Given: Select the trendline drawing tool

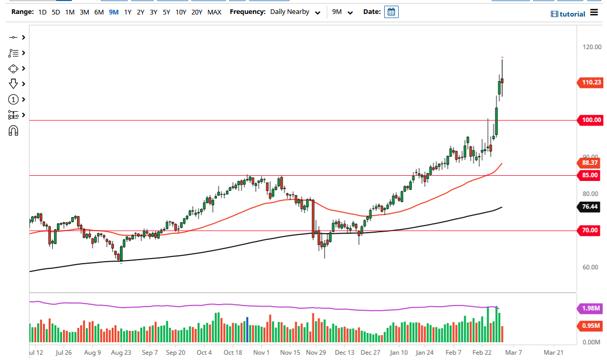Looking at the screenshot, I should 13,37.
